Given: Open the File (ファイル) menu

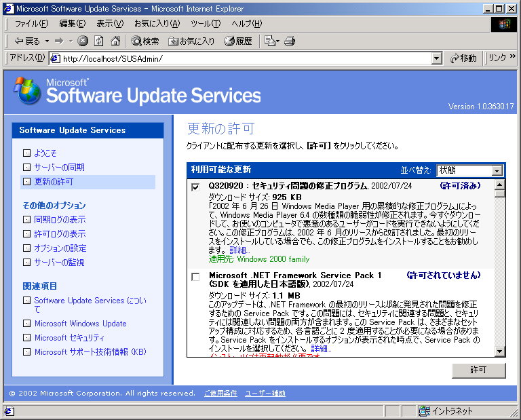Looking at the screenshot, I should click(x=32, y=24).
